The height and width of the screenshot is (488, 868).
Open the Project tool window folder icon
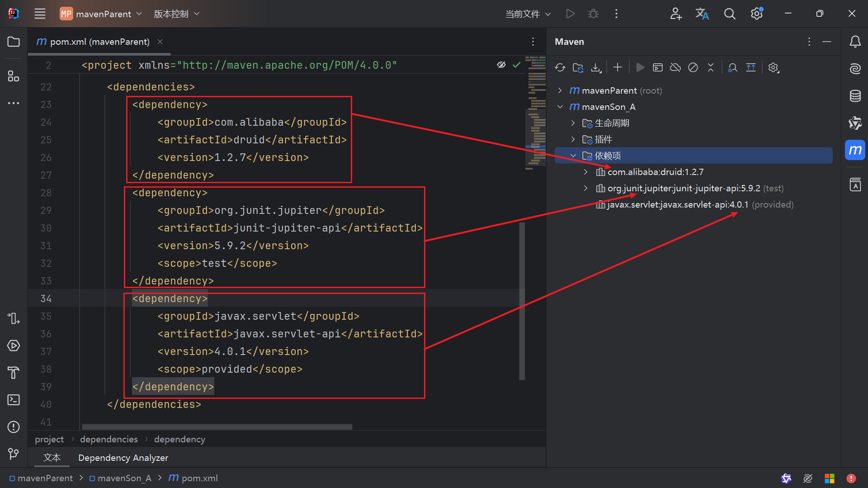(14, 42)
